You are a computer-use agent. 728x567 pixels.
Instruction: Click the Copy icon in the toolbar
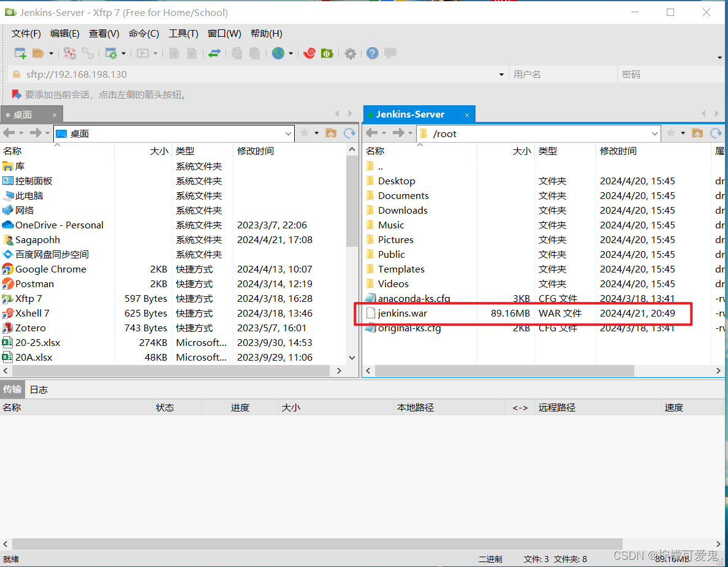(x=237, y=53)
